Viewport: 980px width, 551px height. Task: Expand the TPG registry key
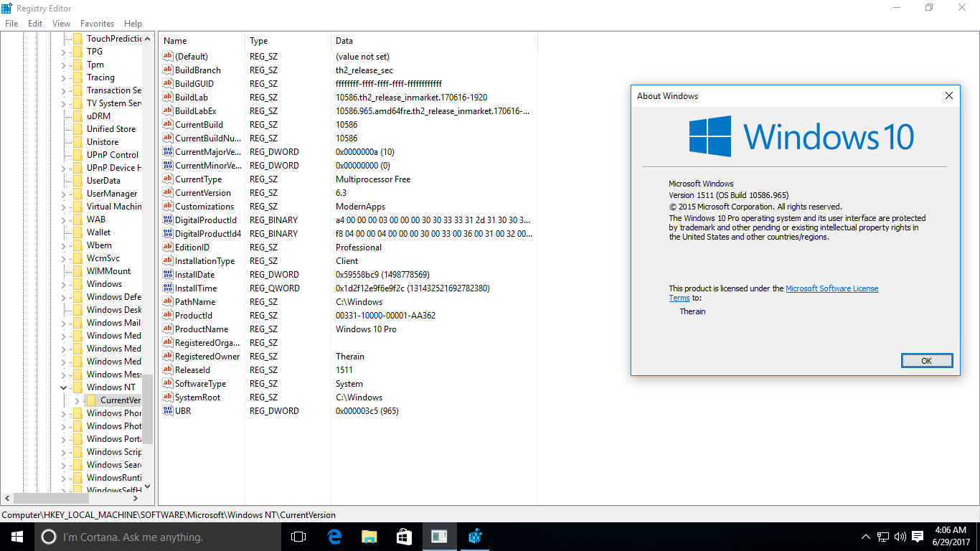[x=63, y=52]
